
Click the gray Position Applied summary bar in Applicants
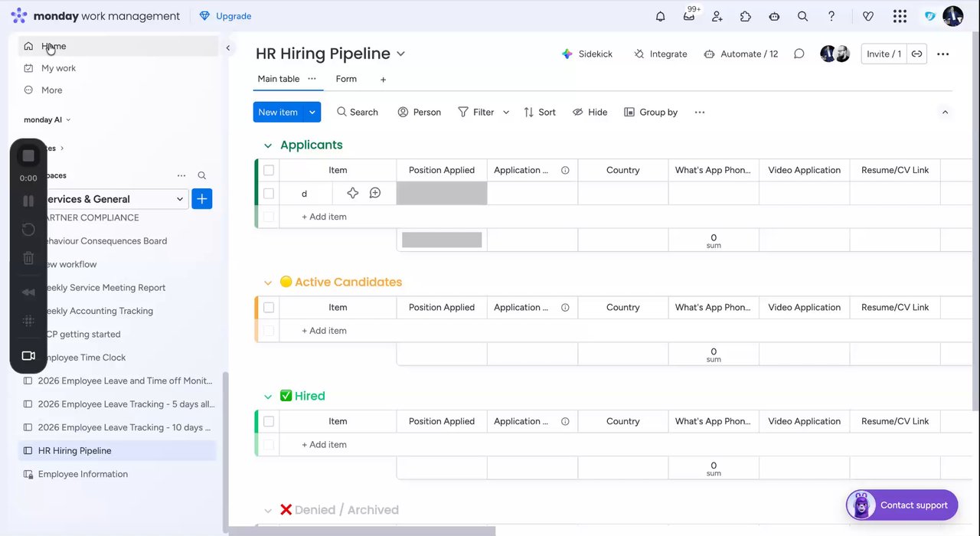point(442,240)
